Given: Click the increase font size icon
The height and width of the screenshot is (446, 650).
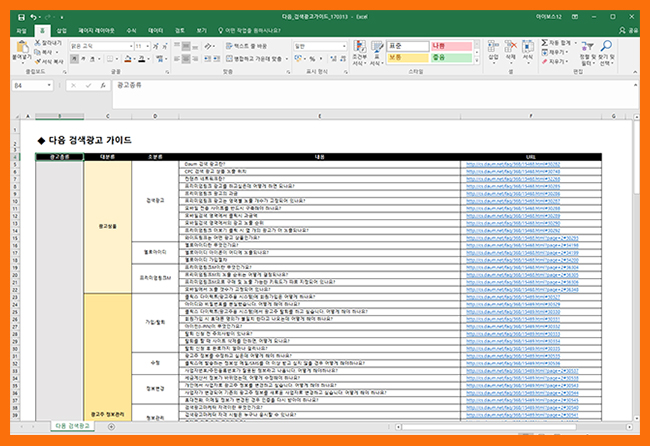Looking at the screenshot, I should coord(156,46).
